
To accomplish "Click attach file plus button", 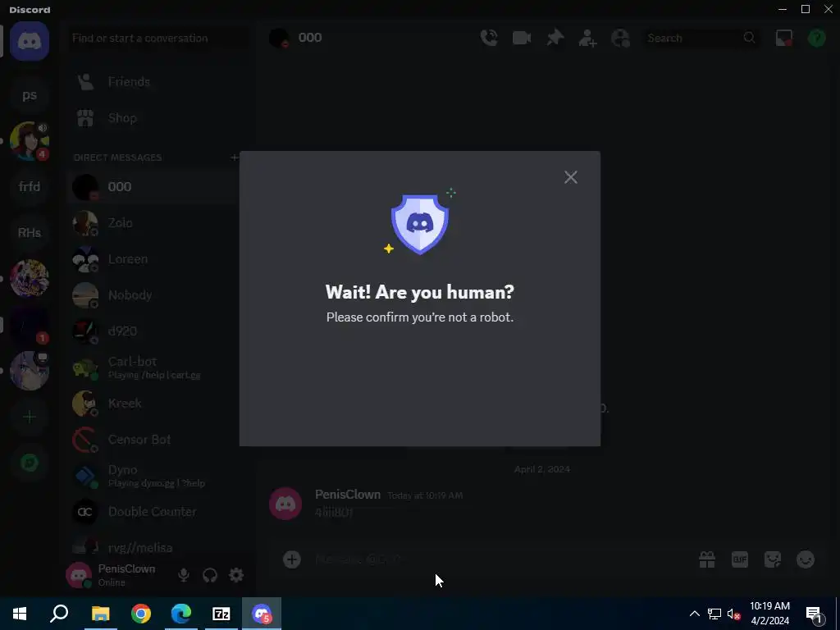I will coord(292,559).
